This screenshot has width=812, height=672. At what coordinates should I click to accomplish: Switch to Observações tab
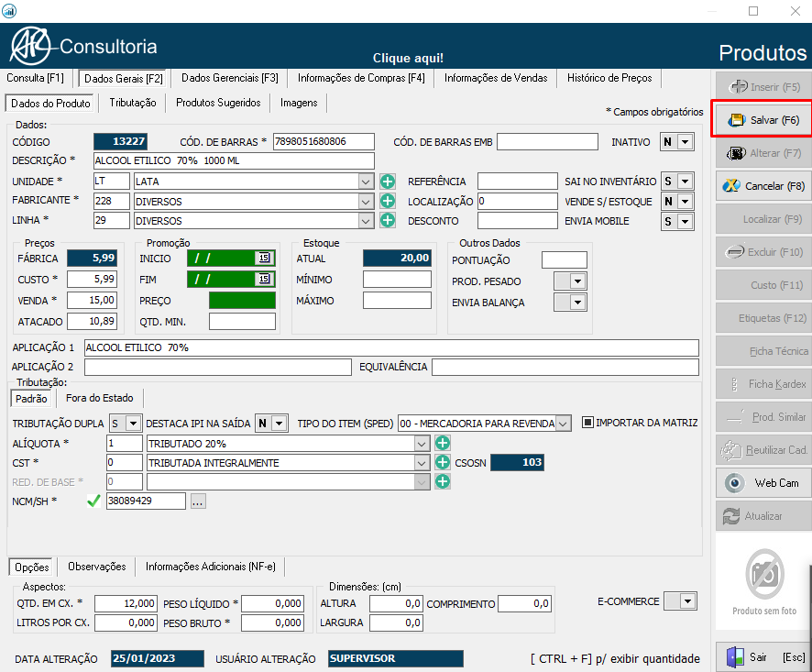click(97, 567)
